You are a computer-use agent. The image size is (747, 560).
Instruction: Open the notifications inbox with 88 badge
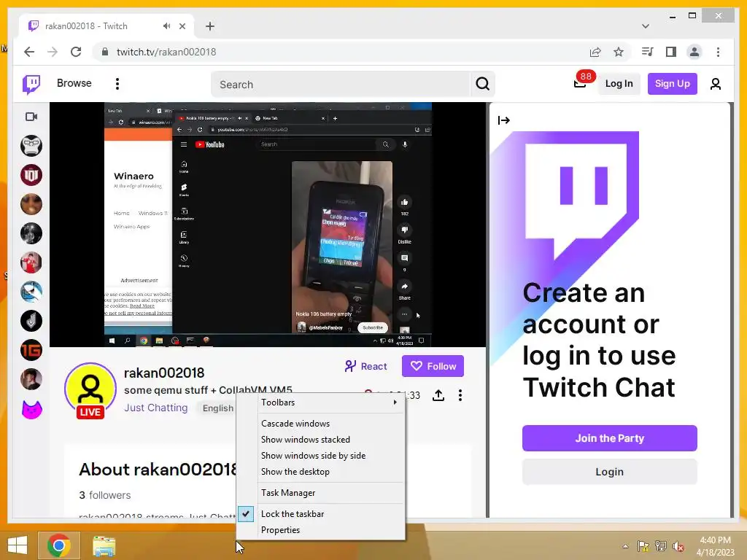[580, 83]
